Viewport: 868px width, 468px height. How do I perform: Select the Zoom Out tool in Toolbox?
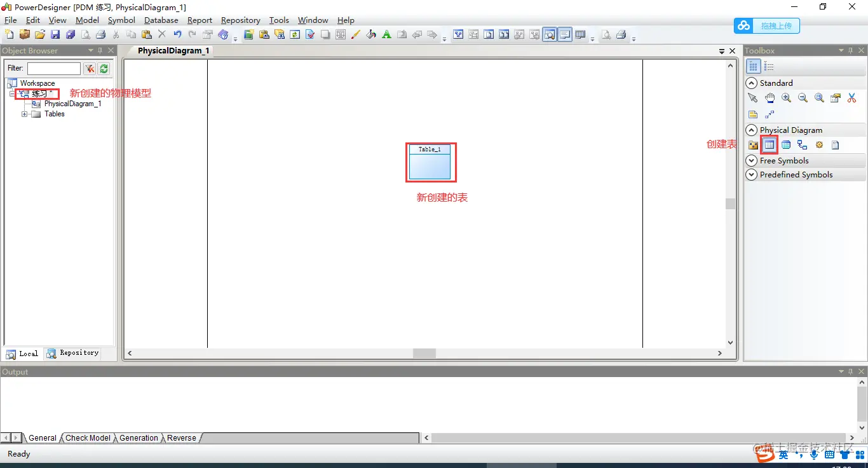pos(803,98)
